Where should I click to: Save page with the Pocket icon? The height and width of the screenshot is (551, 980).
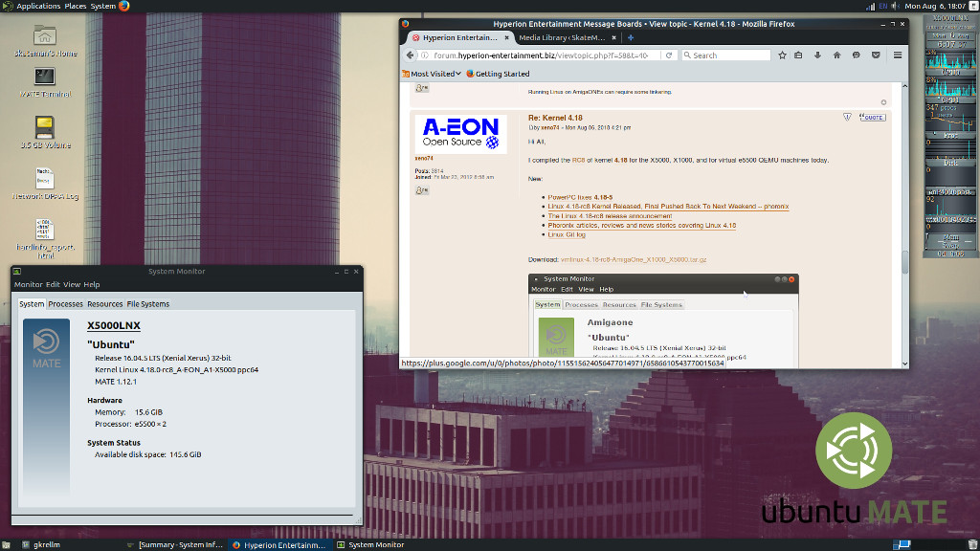[876, 55]
